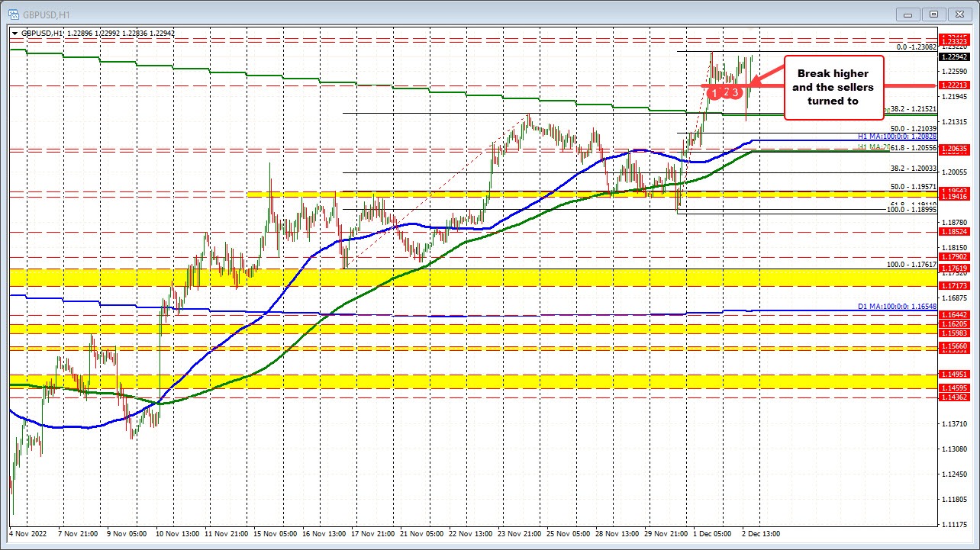Click the 38.2 - 1.21521 Fibonacci label
This screenshot has width=980, height=550.
click(x=912, y=109)
